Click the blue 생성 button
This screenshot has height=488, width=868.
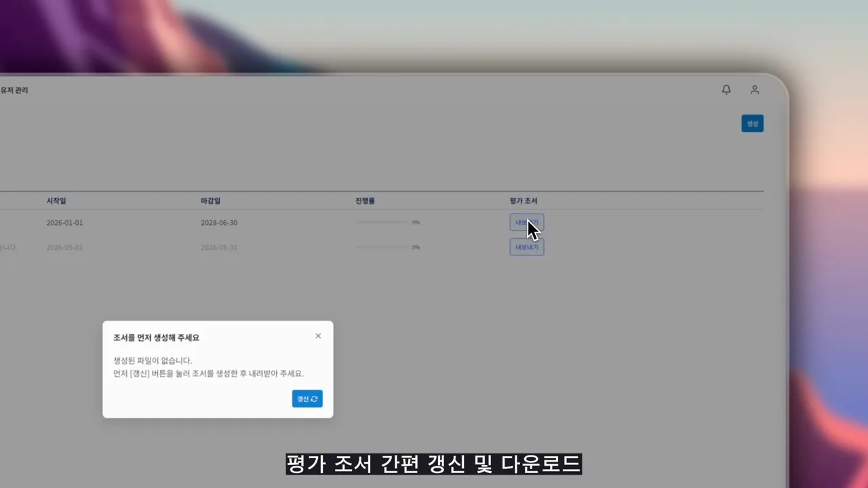click(752, 123)
